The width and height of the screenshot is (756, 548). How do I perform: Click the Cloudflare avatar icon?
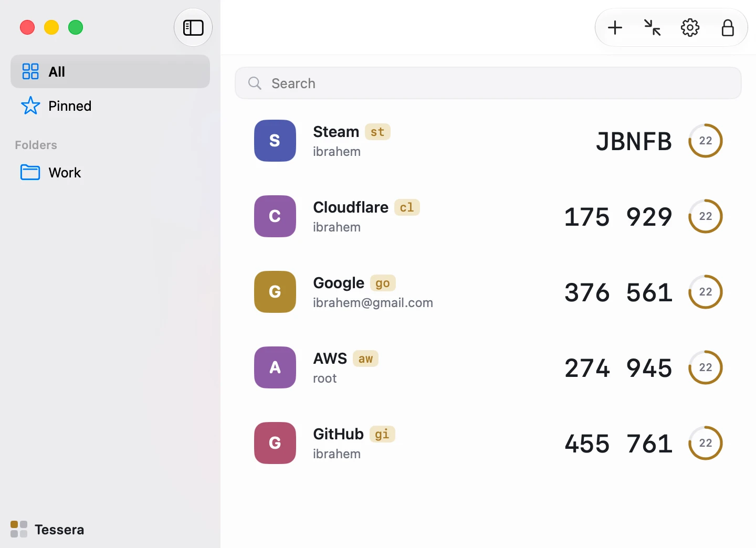(275, 216)
